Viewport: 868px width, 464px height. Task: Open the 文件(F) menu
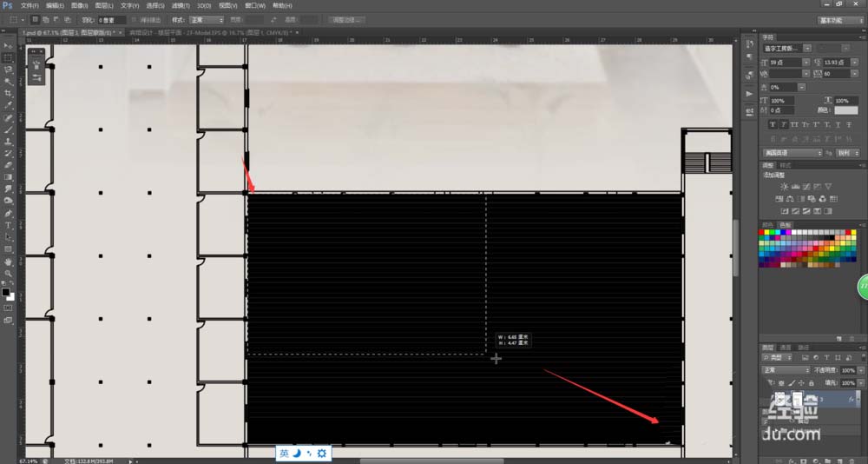coord(30,5)
